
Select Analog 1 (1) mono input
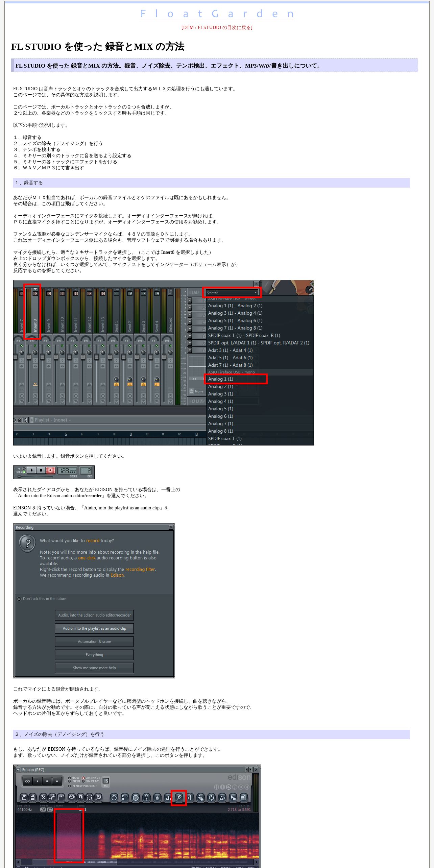point(220,379)
